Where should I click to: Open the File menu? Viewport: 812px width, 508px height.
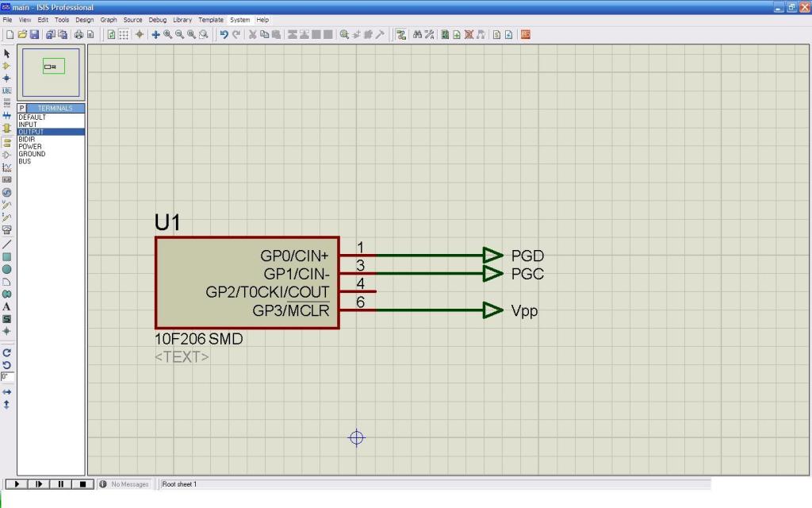[x=7, y=20]
